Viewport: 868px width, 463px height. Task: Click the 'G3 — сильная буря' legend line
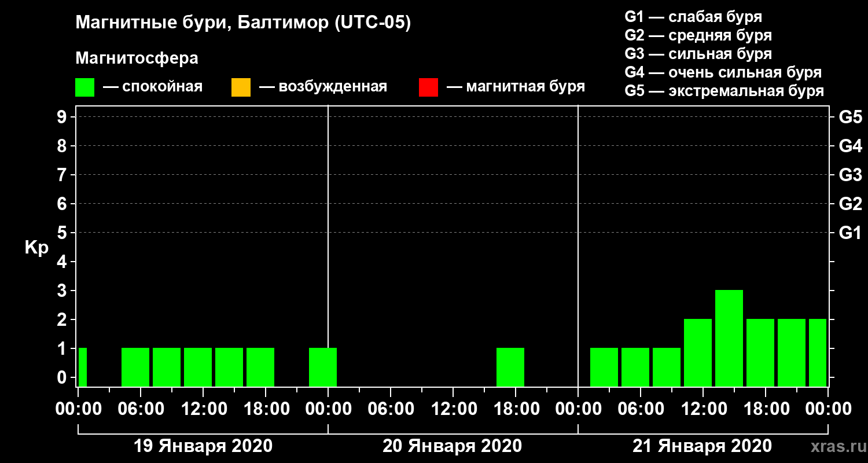click(698, 54)
